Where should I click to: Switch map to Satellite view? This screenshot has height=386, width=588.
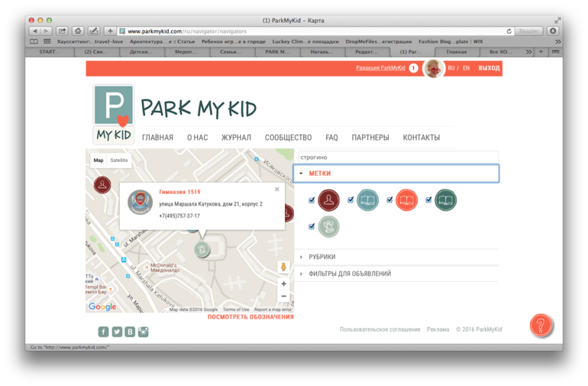[119, 161]
